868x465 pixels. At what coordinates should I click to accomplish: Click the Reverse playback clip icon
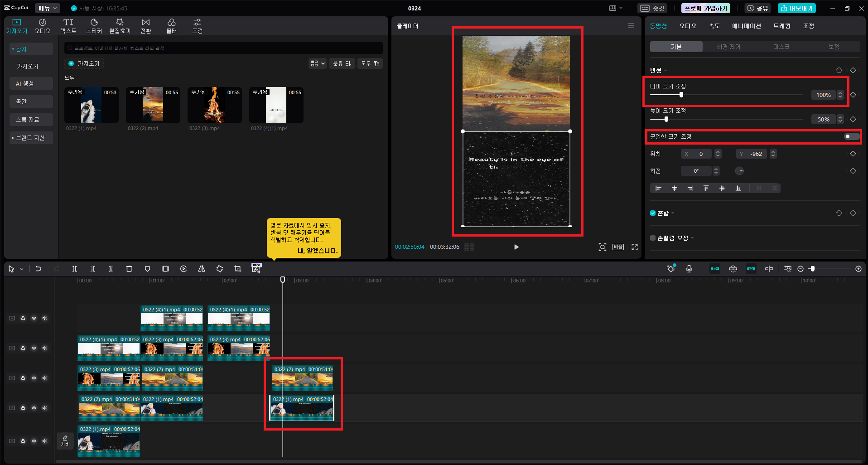pos(183,269)
